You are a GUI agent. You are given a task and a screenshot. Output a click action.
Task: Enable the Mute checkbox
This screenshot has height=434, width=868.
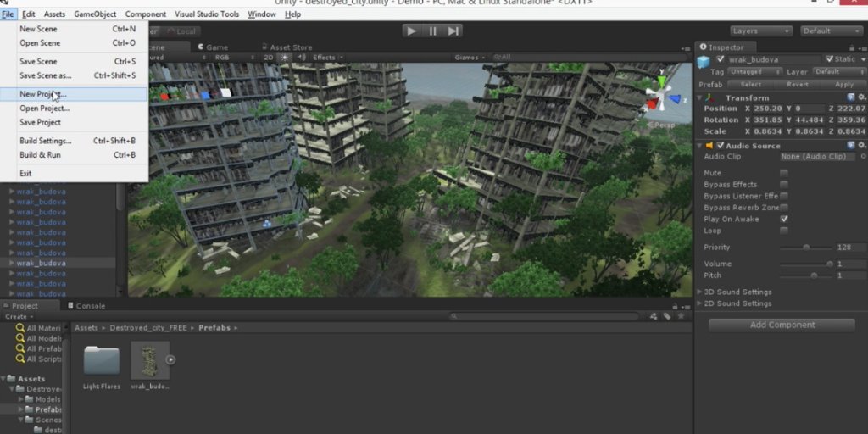coord(784,173)
